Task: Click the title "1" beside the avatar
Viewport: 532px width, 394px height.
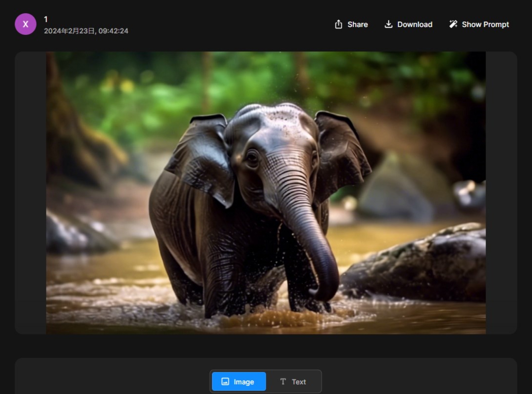Action: coord(46,19)
